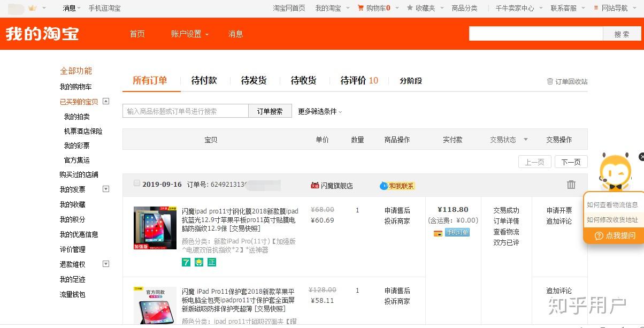Select the 2019-09-16 order checkbox
644x328 pixels.
pos(137,183)
